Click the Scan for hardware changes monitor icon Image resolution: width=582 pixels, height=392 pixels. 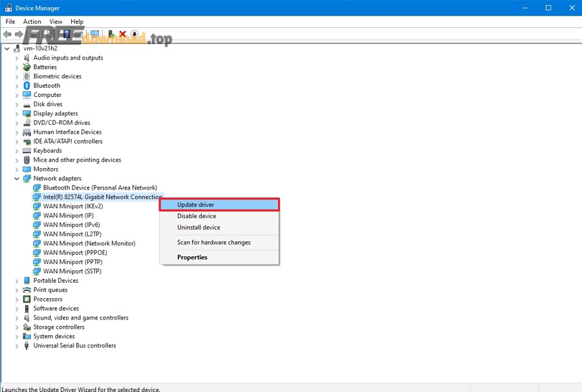tap(94, 34)
